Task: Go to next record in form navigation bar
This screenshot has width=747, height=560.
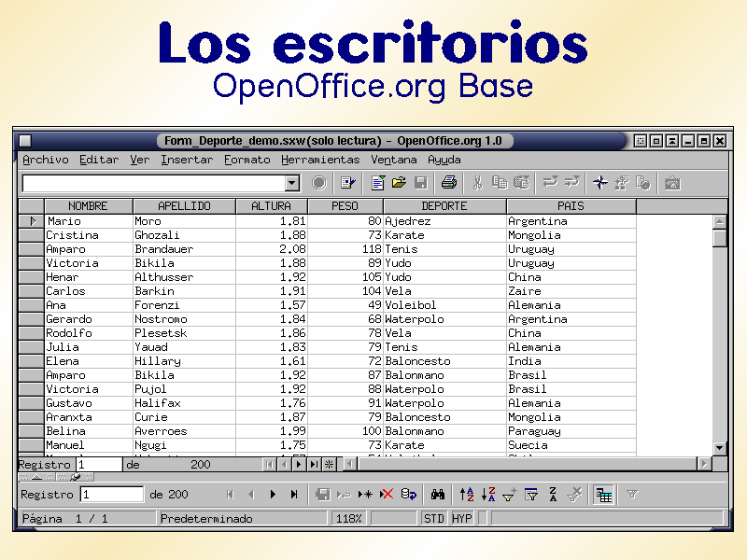Action: point(273,495)
